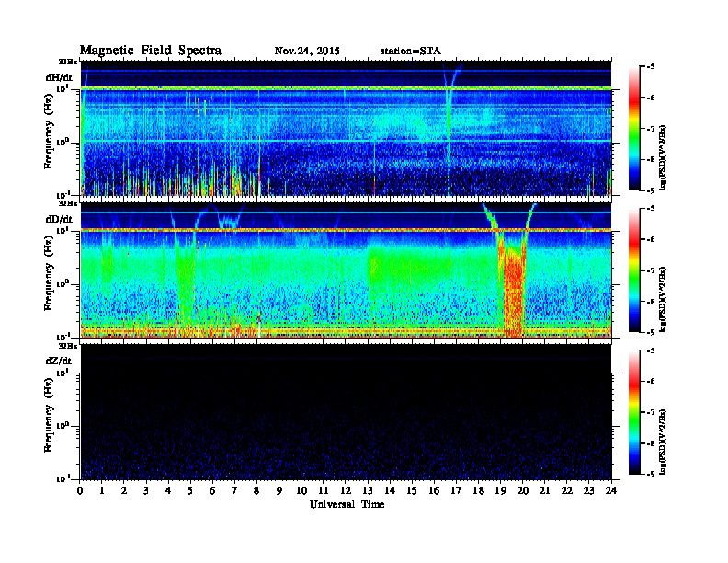Viewport: 728px width, 563px height.
Task: Click hour tick label '12' on time axis
Action: point(345,490)
